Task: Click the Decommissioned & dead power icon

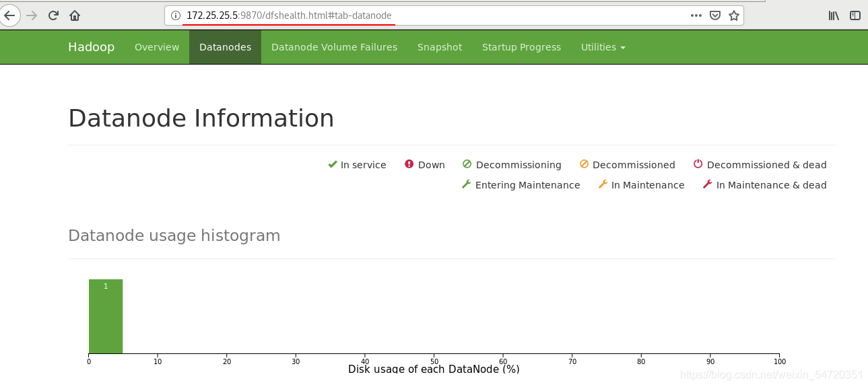Action: (698, 164)
